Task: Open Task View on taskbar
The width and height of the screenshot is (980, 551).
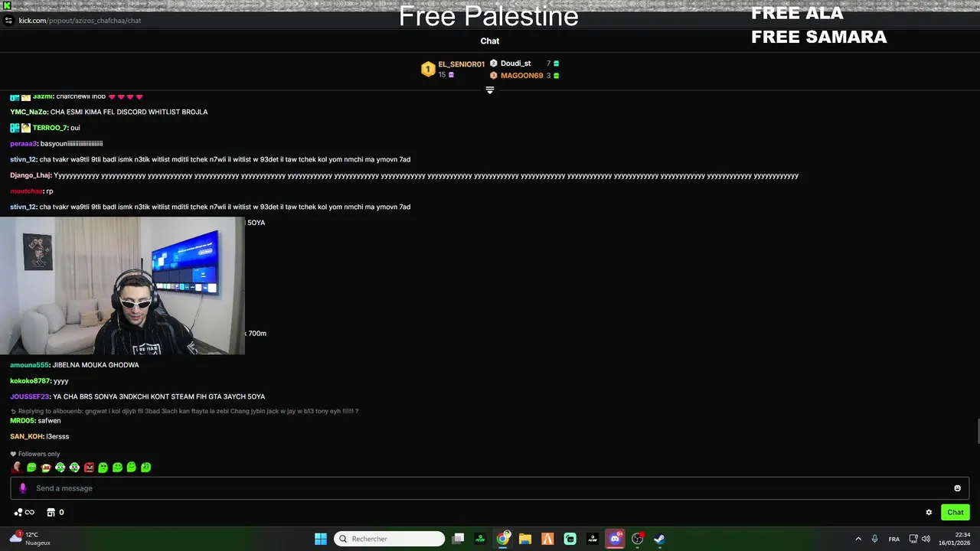Action: [458, 539]
